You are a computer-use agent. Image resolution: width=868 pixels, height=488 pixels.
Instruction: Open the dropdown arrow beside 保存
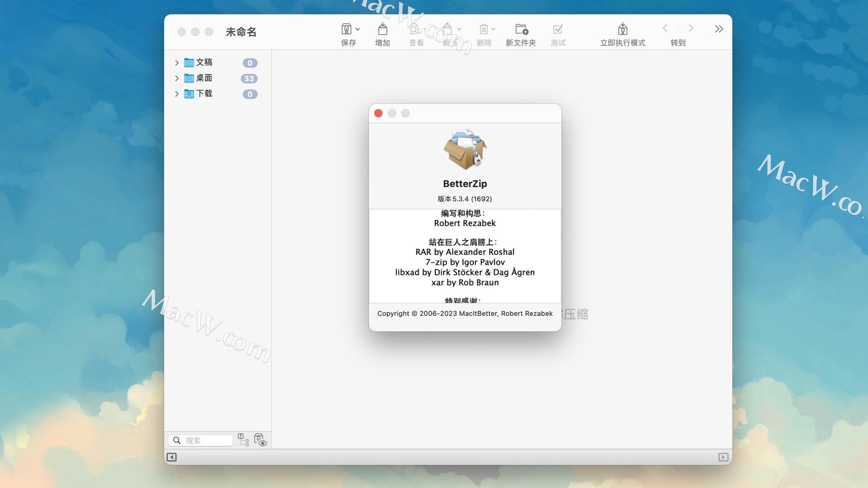pos(358,29)
